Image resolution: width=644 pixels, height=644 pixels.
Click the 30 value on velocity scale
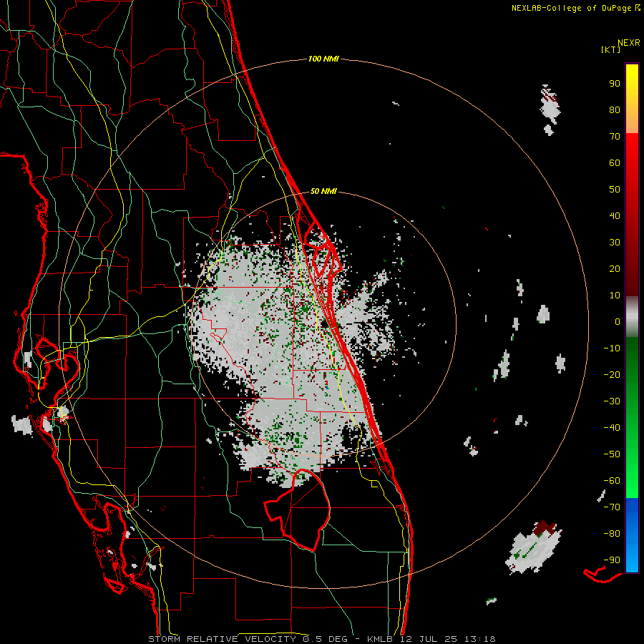pos(615,243)
